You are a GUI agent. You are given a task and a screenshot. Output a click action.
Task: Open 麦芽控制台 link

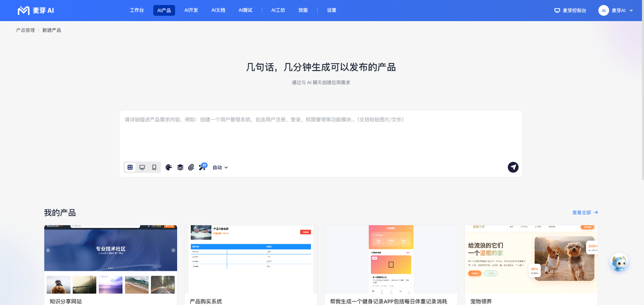[571, 10]
